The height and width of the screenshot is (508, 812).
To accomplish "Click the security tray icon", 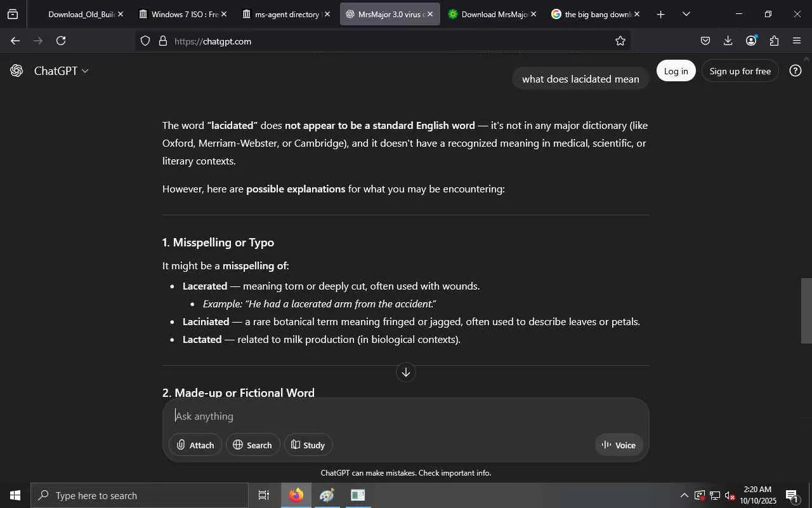I will 700,495.
